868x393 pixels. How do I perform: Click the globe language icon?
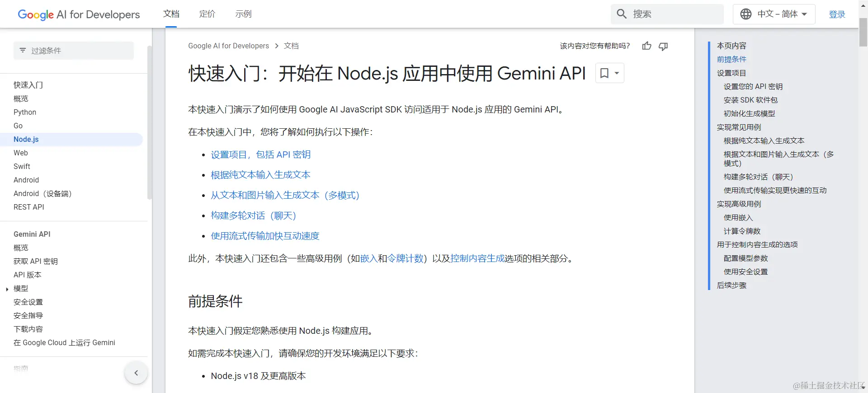tap(746, 14)
